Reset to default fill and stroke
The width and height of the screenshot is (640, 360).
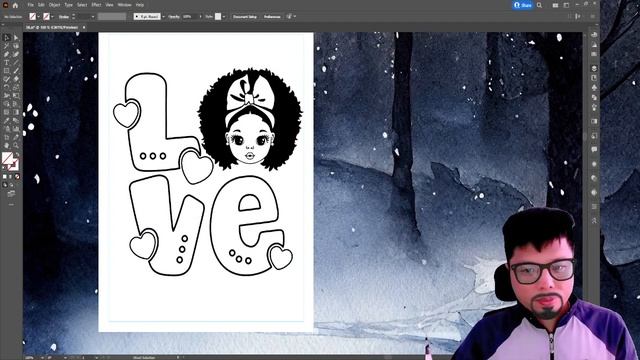pos(4,167)
